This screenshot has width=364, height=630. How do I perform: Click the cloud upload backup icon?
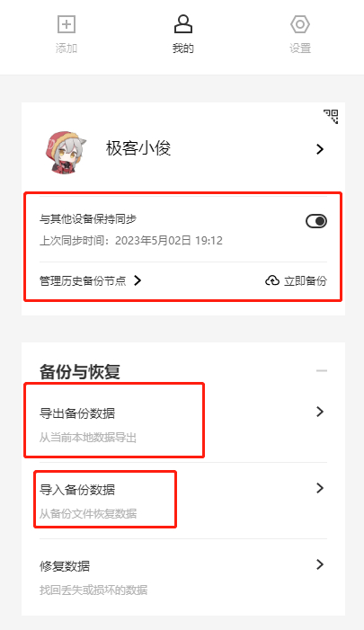click(x=272, y=280)
